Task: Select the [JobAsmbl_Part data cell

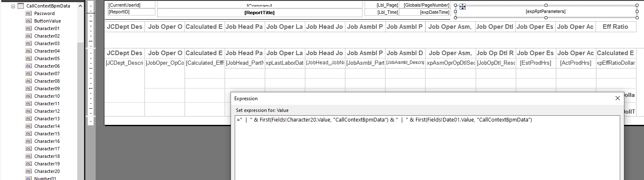Action: click(x=365, y=63)
